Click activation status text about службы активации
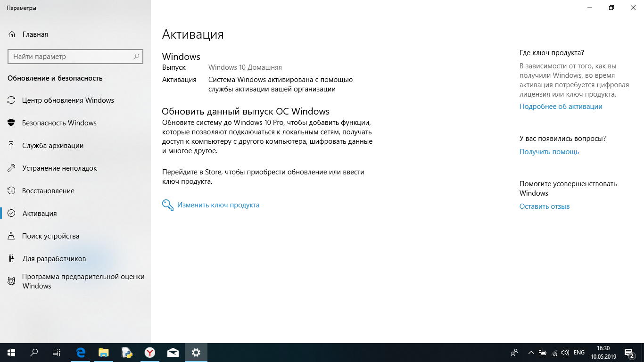Image resolution: width=644 pixels, height=362 pixels. (x=281, y=84)
